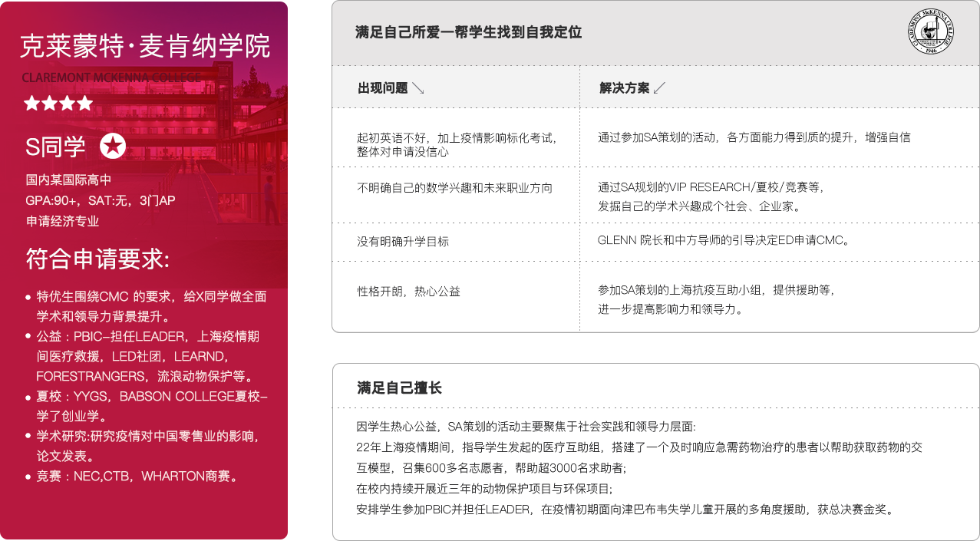Screen dimensions: 980x541
Task: Click the line 因学生热心公益，SA策划的活动
Action: [x=526, y=426]
